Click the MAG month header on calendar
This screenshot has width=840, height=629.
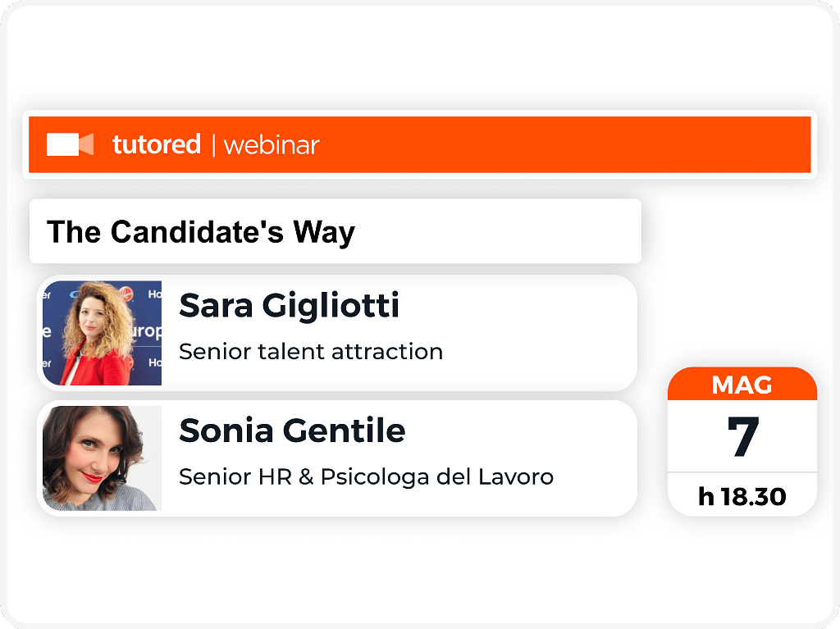click(x=742, y=385)
